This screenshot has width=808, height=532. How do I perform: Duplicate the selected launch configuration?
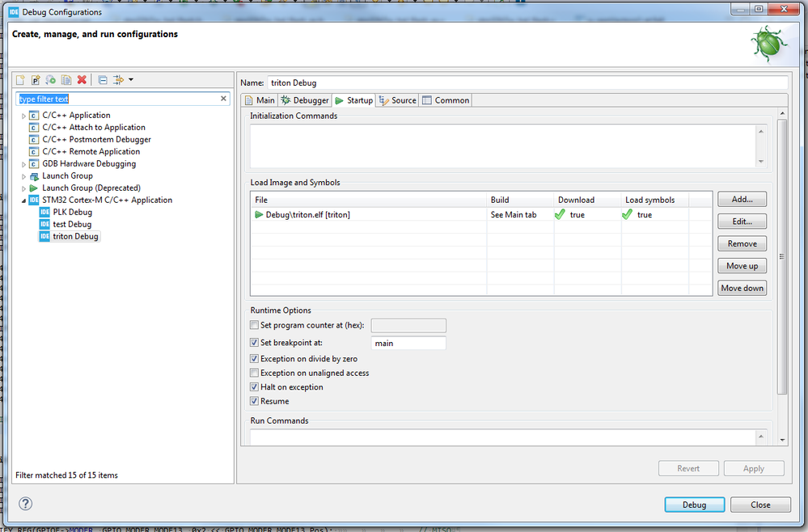pos(66,80)
